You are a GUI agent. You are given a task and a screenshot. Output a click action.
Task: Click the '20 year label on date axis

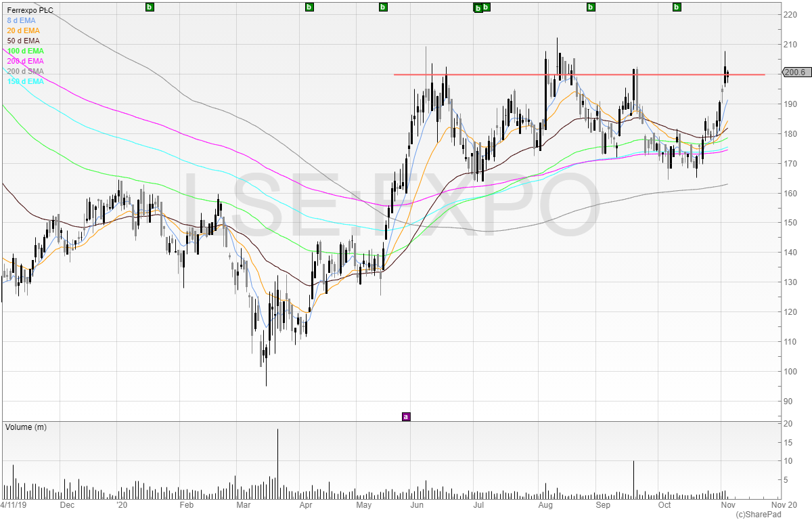click(x=121, y=504)
